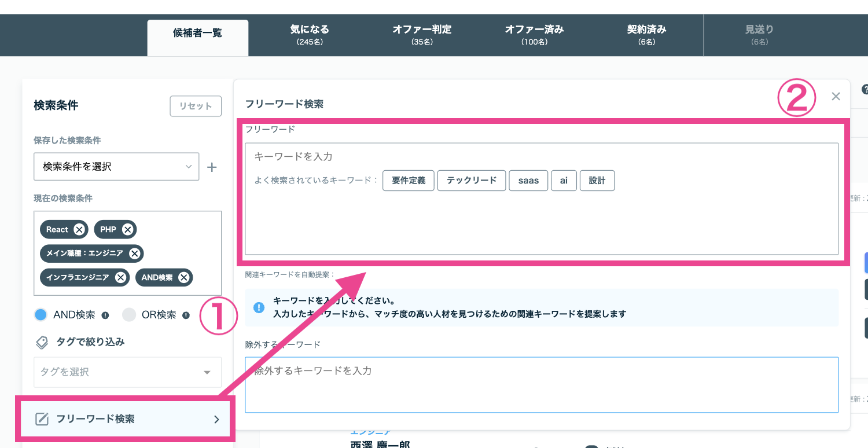This screenshot has width=868, height=448.
Task: Add the 設計 suggested keyword
Action: [x=597, y=181]
